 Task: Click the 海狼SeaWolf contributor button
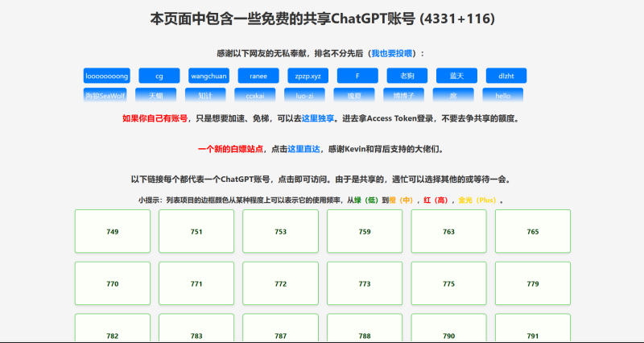(105, 95)
